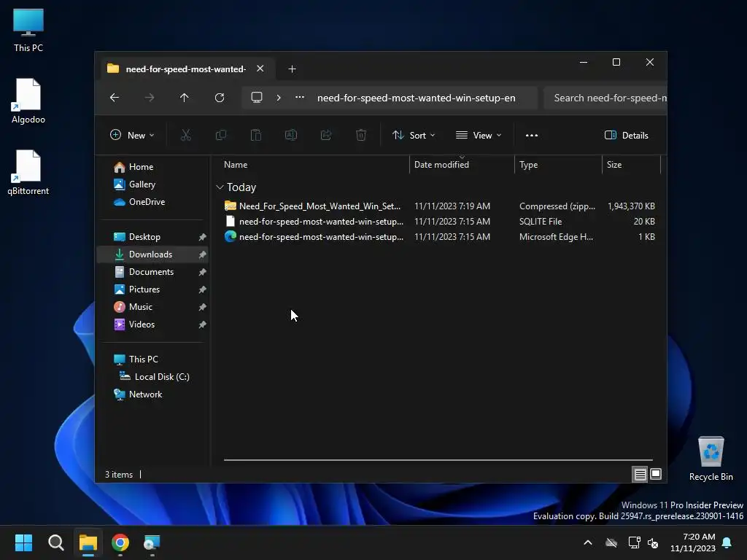Click the Share icon in toolbar
This screenshot has height=560, width=747.
326,135
